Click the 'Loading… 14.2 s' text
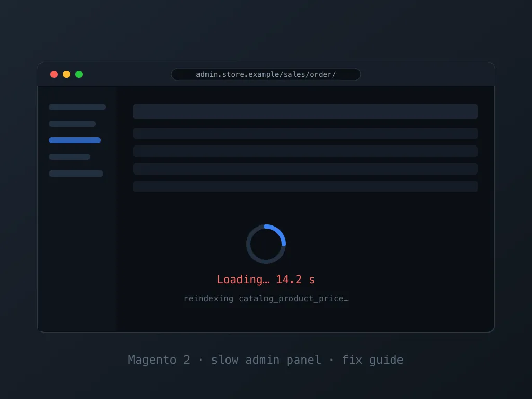 (x=265, y=280)
